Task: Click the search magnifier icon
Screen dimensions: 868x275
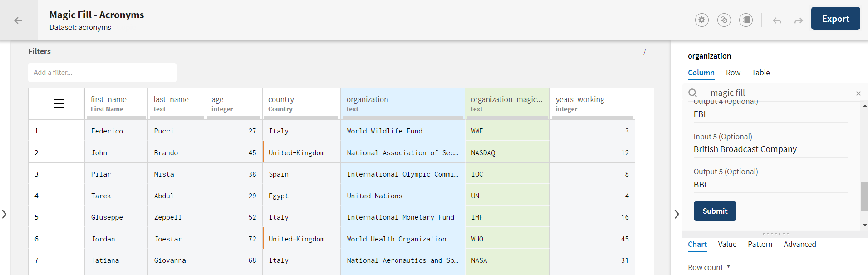Action: tap(692, 93)
